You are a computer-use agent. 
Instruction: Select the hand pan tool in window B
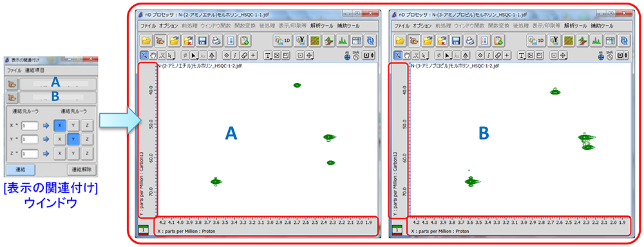point(406,55)
